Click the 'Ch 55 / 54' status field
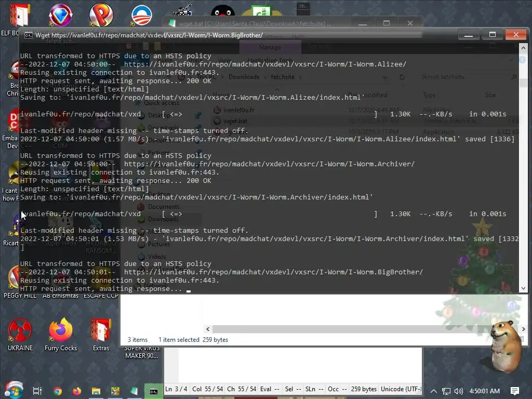 coord(242,389)
